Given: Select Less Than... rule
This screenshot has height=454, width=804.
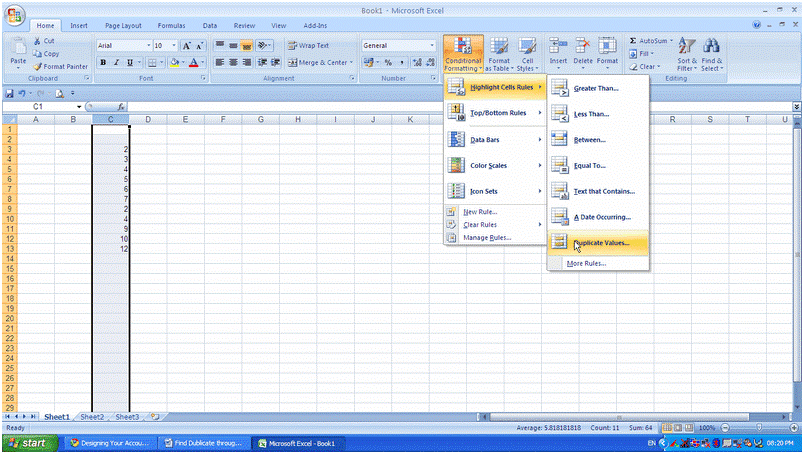Looking at the screenshot, I should coord(598,114).
